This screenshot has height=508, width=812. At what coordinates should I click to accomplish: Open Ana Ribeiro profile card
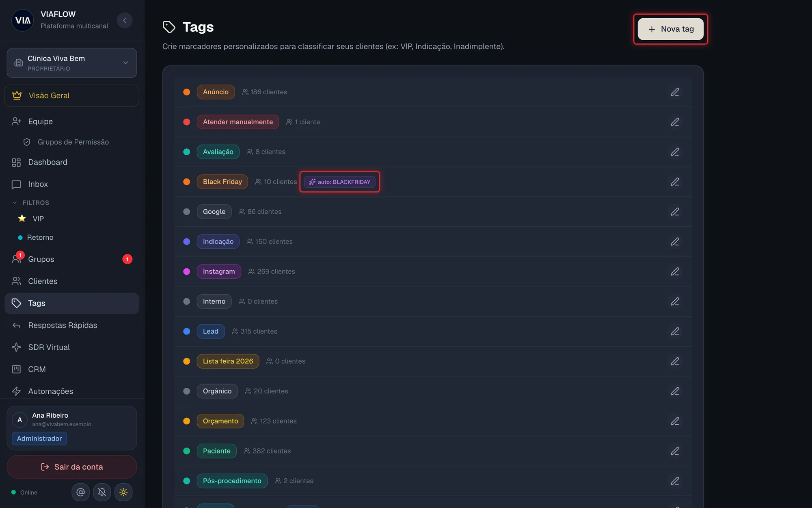[72, 428]
